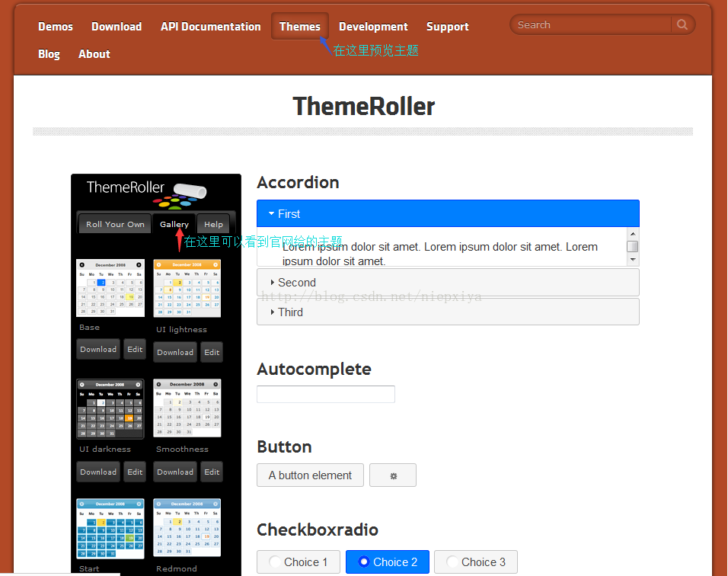Open the About navigation link
Image resolution: width=728 pixels, height=576 pixels.
coord(94,54)
